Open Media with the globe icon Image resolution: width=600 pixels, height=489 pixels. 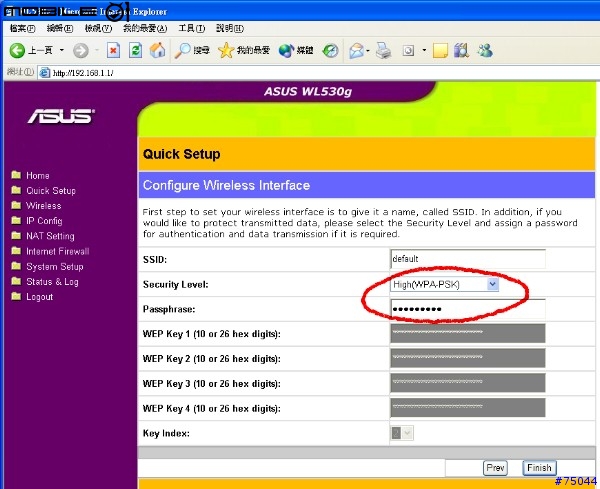tap(286, 50)
